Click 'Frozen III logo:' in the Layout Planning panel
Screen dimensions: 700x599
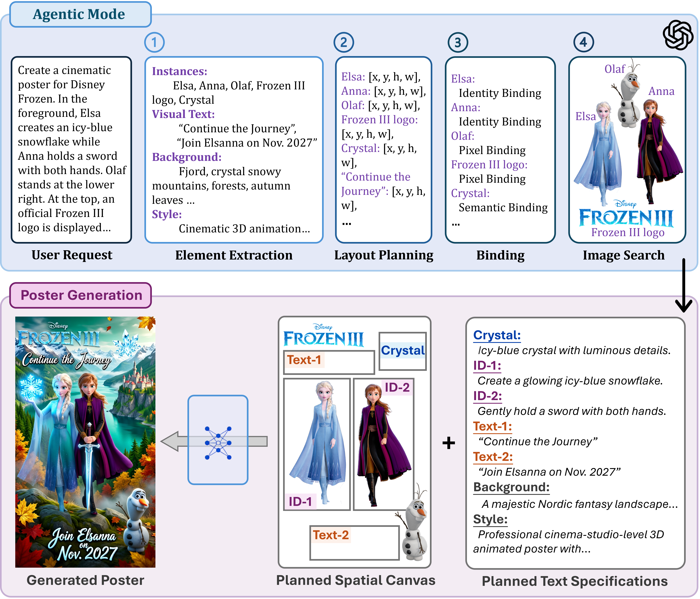pos(379,120)
